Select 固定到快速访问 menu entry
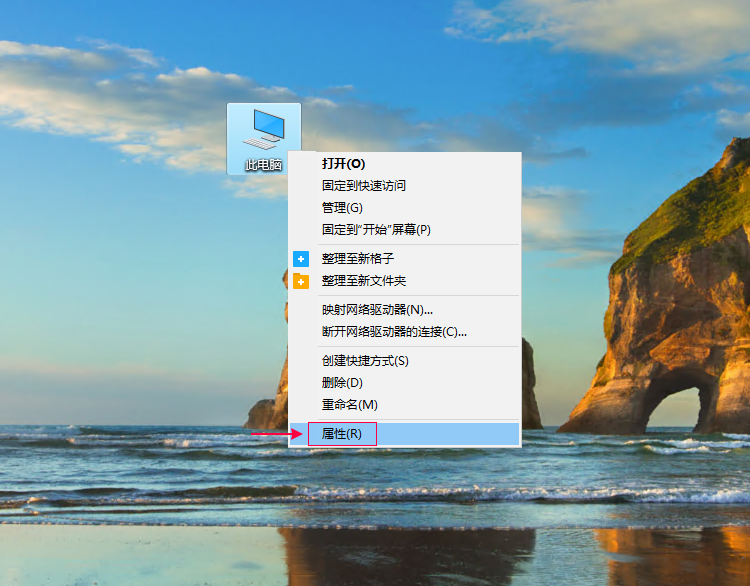The image size is (750, 586). 405,186
